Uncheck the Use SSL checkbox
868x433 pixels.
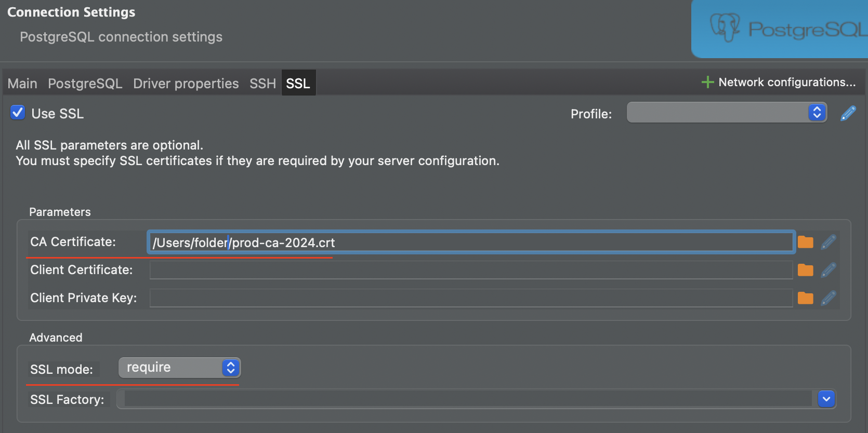[x=18, y=113]
